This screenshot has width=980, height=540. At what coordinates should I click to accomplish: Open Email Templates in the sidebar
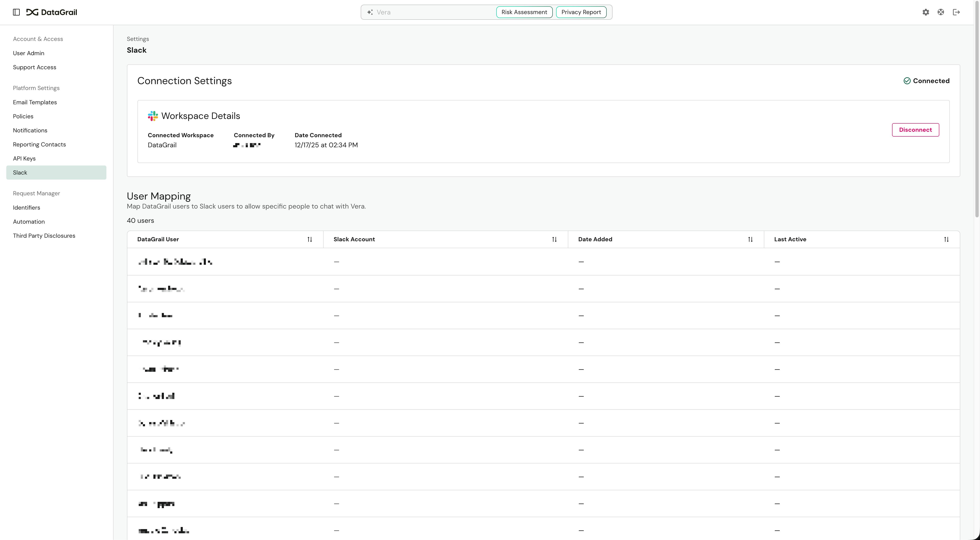click(x=35, y=102)
